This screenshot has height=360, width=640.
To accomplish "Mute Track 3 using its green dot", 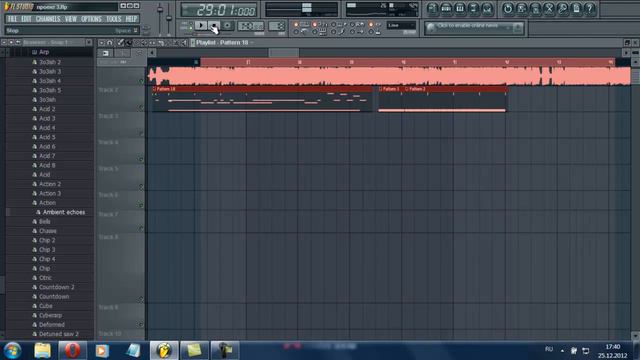I will coord(141,133).
